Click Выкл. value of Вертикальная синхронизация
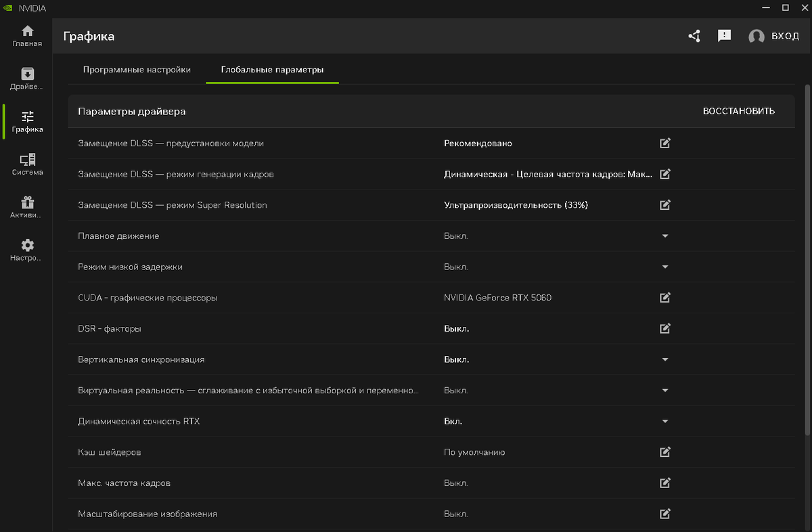 [x=456, y=359]
